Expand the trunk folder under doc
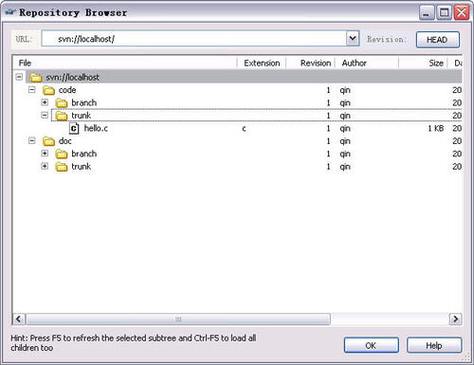Image resolution: width=474 pixels, height=365 pixels. [45, 166]
